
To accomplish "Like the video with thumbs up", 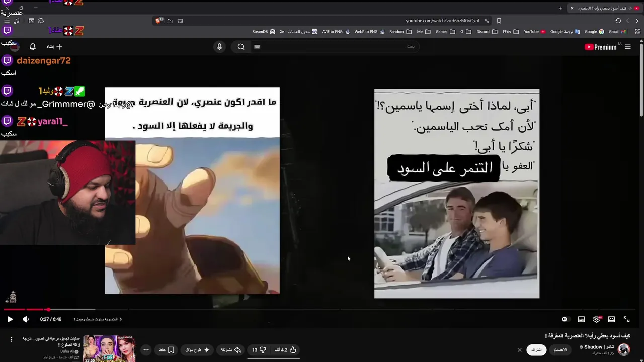I will [x=286, y=350].
